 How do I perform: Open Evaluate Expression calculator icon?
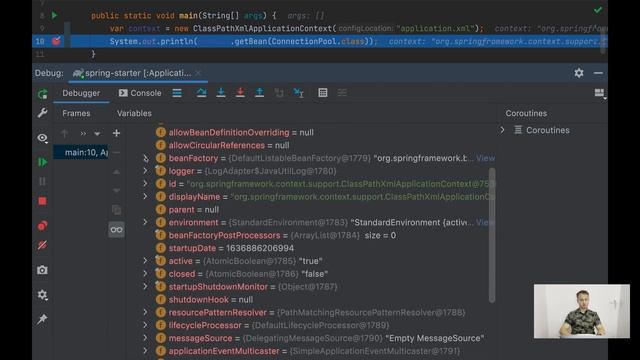tap(323, 93)
